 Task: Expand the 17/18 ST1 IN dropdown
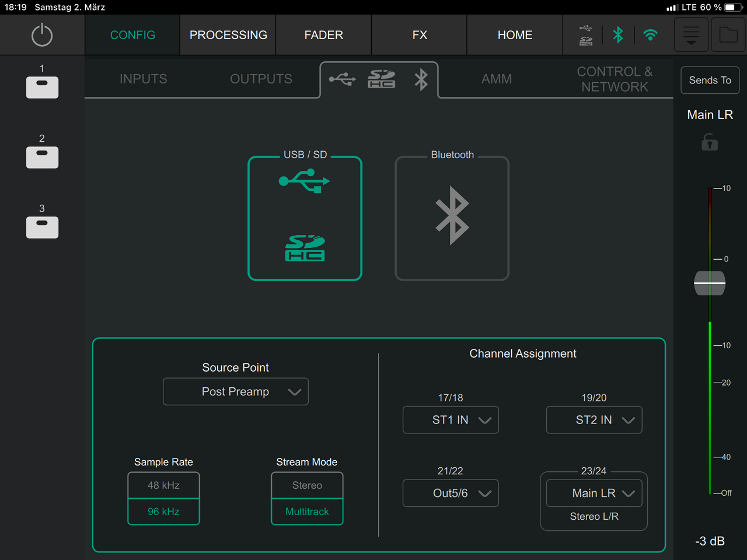tap(451, 420)
